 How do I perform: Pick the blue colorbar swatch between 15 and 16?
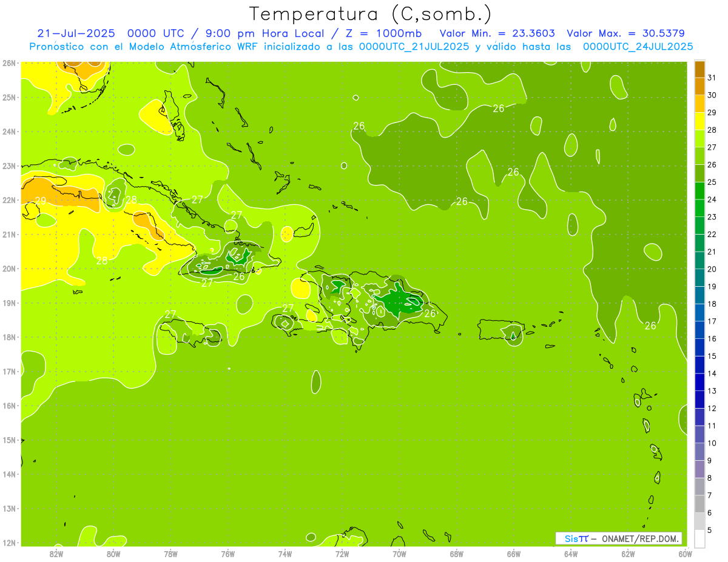[x=700, y=348]
